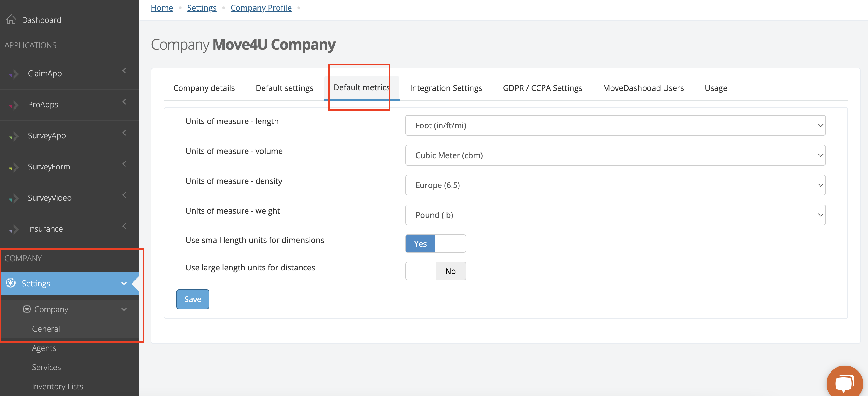Collapse the Settings menu chevron
868x396 pixels.
coord(124,283)
